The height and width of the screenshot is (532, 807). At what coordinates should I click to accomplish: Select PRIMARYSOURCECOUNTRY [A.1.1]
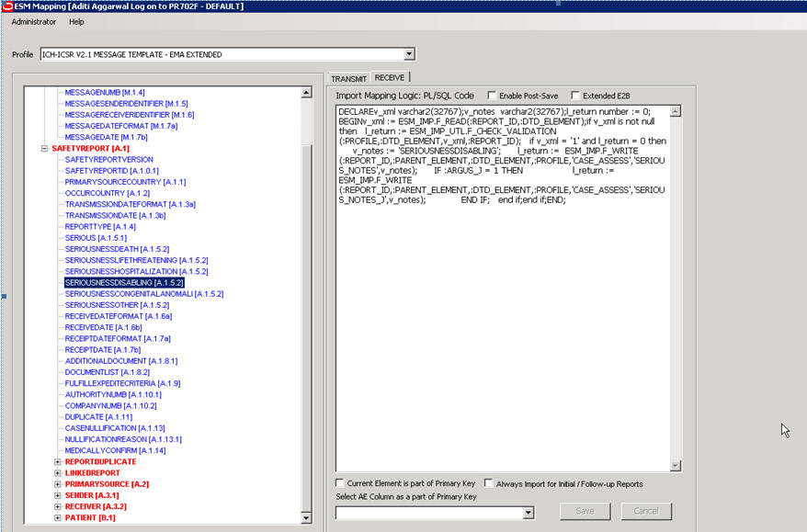[125, 182]
